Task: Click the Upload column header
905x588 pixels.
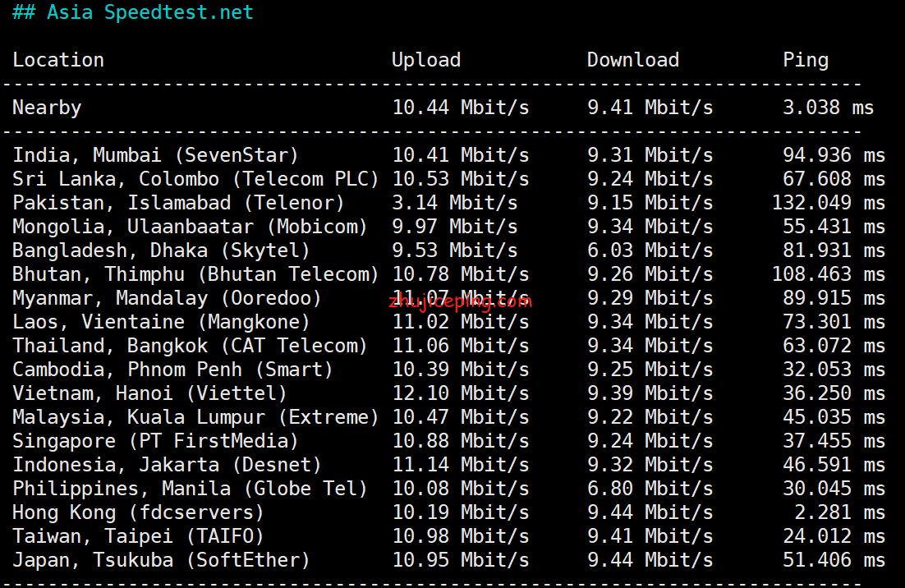Action: point(426,60)
